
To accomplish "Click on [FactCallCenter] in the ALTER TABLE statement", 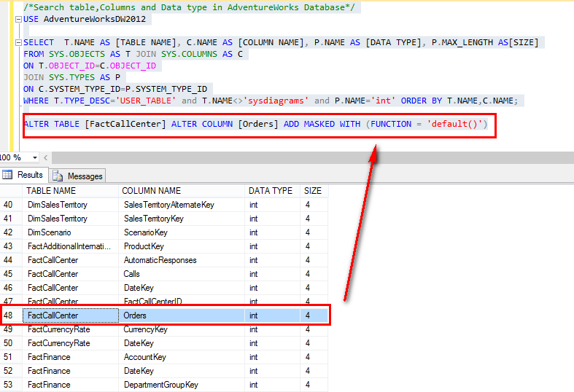I will (x=125, y=125).
